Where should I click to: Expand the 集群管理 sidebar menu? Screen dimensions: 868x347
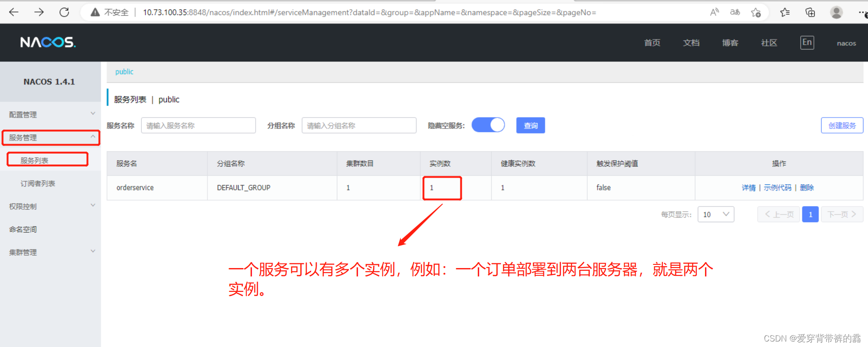pos(50,252)
